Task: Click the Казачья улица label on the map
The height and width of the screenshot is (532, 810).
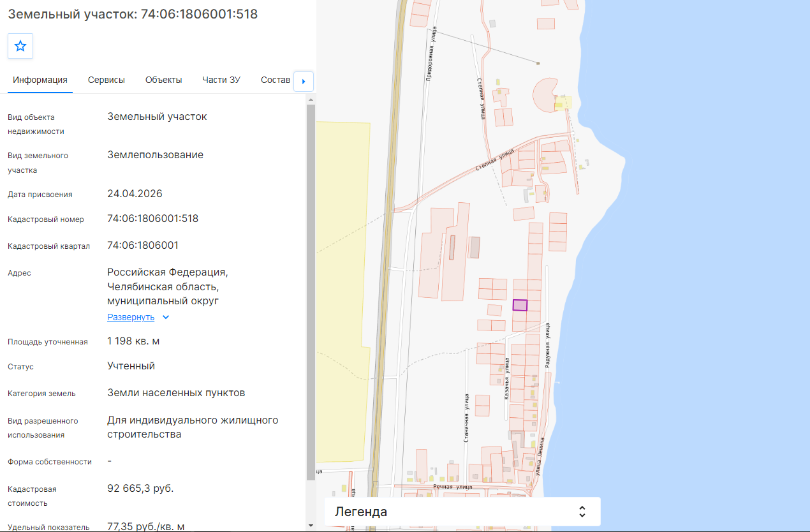Action: pos(506,379)
